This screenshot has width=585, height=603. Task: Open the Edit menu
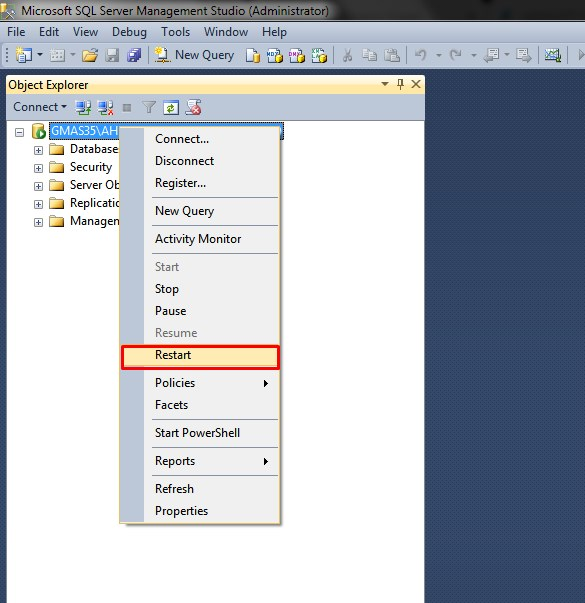point(49,32)
